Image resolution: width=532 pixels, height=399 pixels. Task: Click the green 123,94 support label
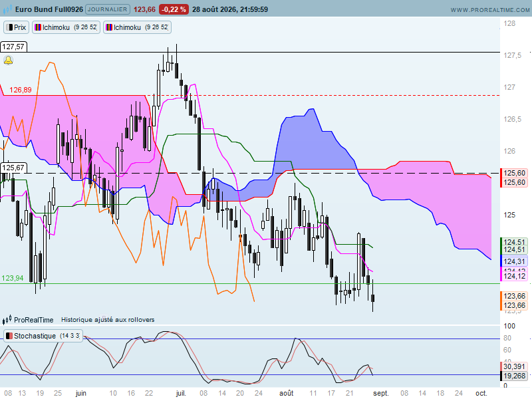13,278
